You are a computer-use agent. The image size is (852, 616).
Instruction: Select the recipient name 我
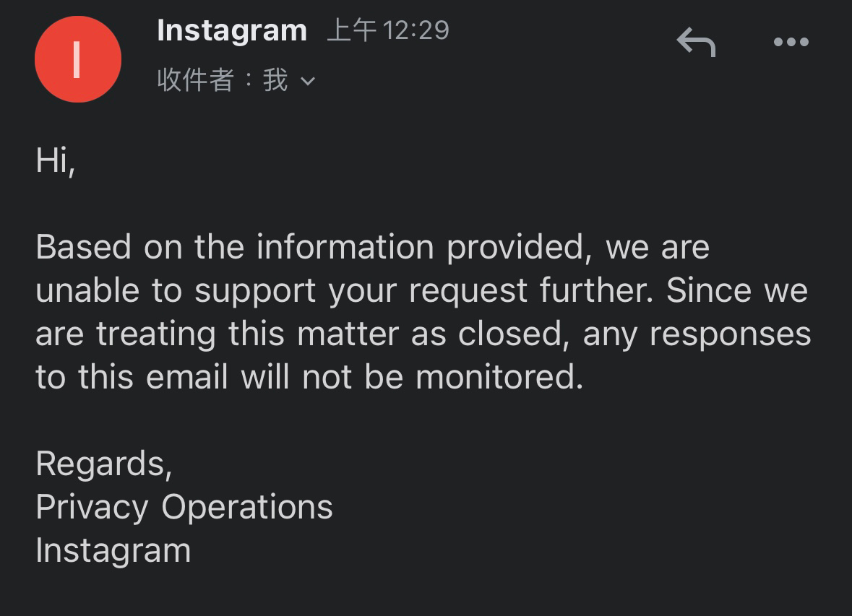point(275,80)
